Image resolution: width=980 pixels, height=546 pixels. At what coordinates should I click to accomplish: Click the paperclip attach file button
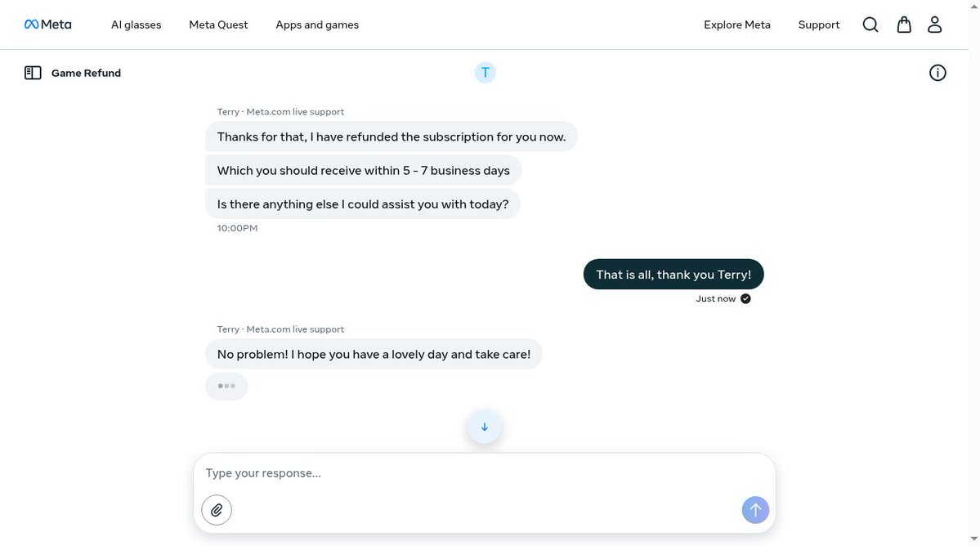(x=217, y=510)
